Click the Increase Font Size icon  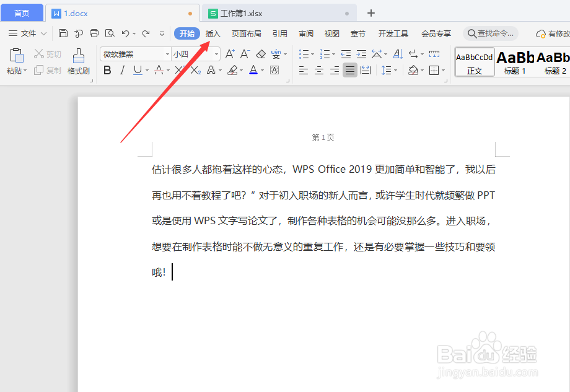[230, 54]
